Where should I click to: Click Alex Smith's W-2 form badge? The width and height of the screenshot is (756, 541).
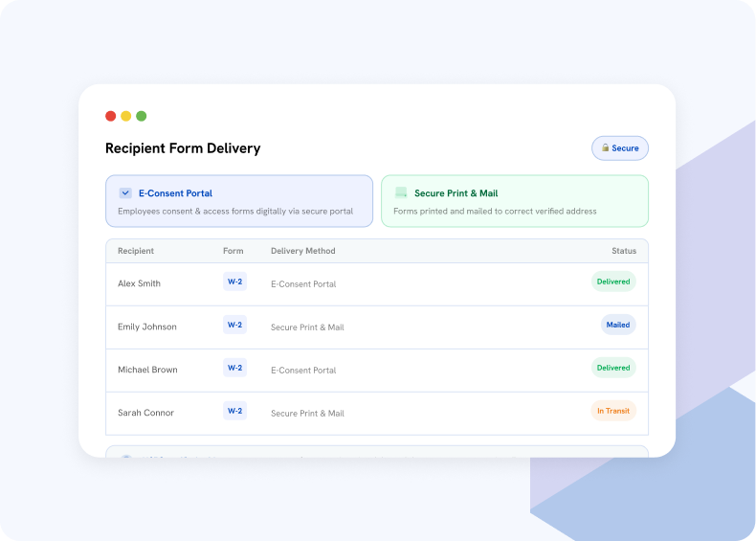(234, 282)
